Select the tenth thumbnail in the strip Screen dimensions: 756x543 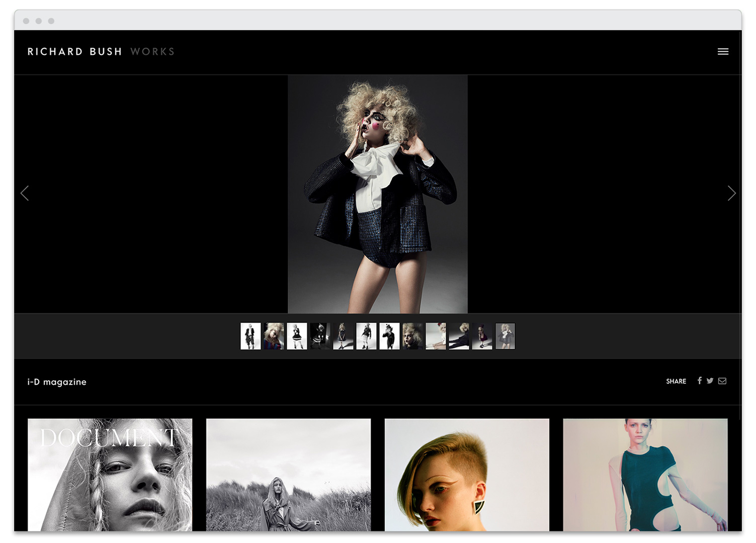click(x=459, y=336)
